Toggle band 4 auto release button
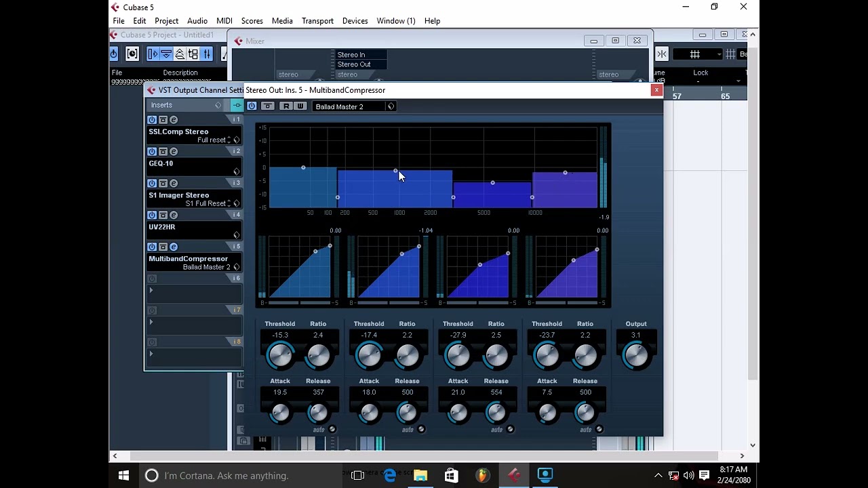This screenshot has width=868, height=488. (x=599, y=429)
